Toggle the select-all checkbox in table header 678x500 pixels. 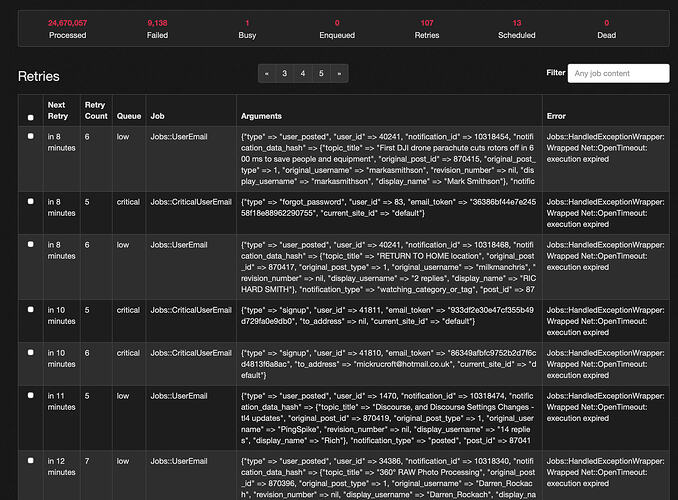click(30, 117)
